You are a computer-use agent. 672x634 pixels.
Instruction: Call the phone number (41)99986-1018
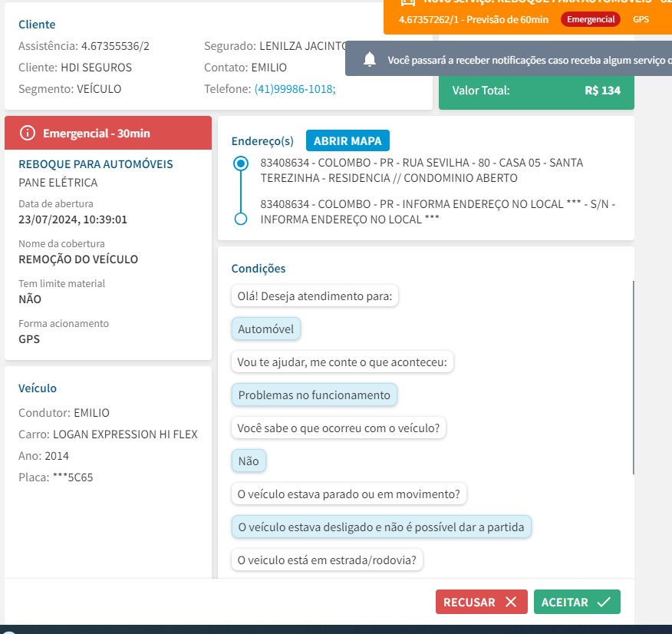tap(295, 89)
